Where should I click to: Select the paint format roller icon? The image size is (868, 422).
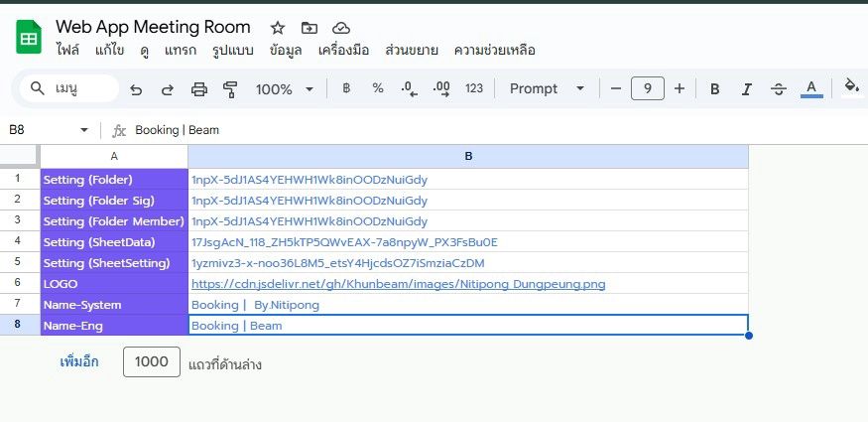[x=230, y=89]
